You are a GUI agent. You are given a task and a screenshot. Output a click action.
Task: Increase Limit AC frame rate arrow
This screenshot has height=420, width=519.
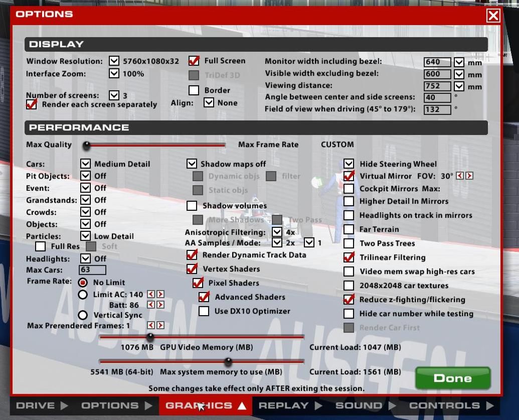(160, 295)
